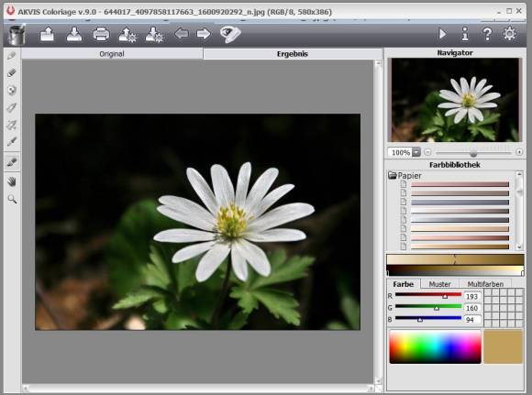Toggle strokes visibility with the eye icon
532x395 pixels.
pos(230,34)
